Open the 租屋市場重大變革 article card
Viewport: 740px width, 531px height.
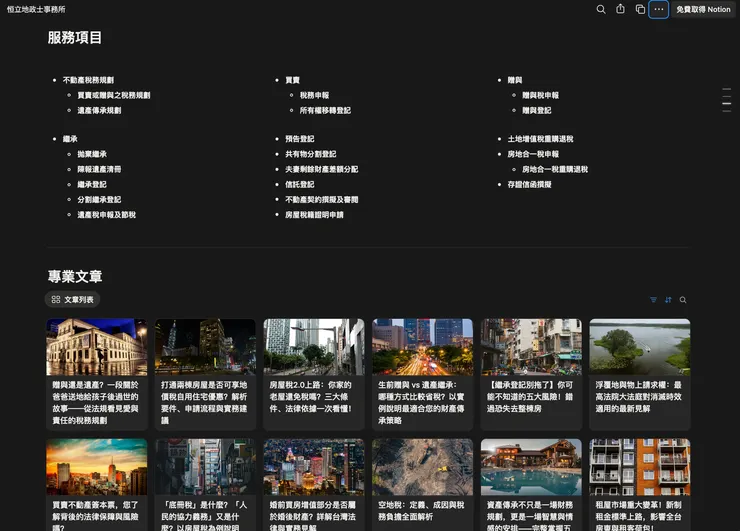[x=639, y=485]
